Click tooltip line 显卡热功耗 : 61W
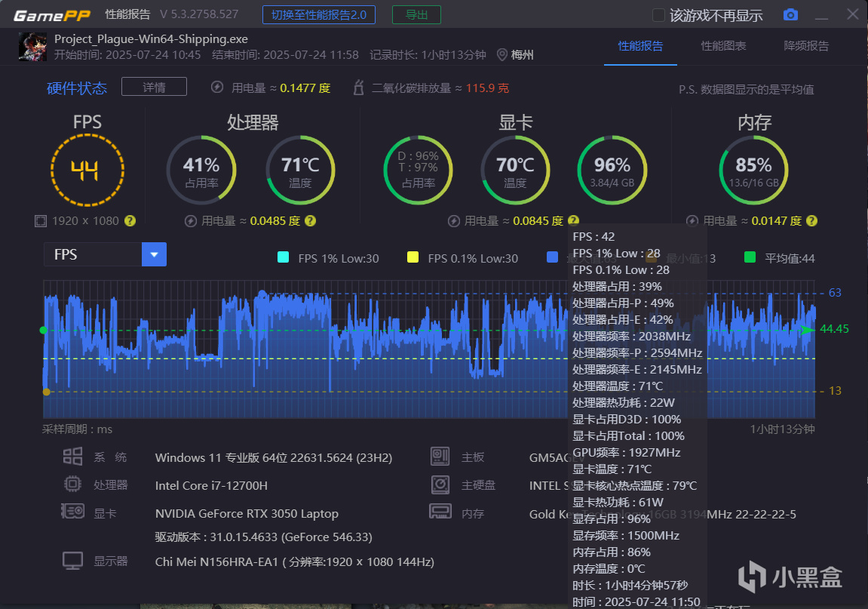The height and width of the screenshot is (609, 868). (x=618, y=503)
